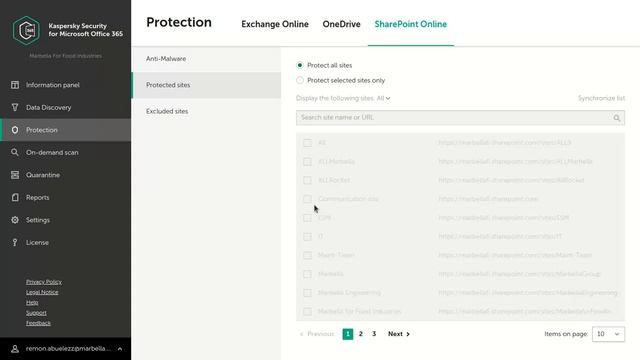Click the Data Discovery funnel icon
The height and width of the screenshot is (360, 640).
[15, 107]
